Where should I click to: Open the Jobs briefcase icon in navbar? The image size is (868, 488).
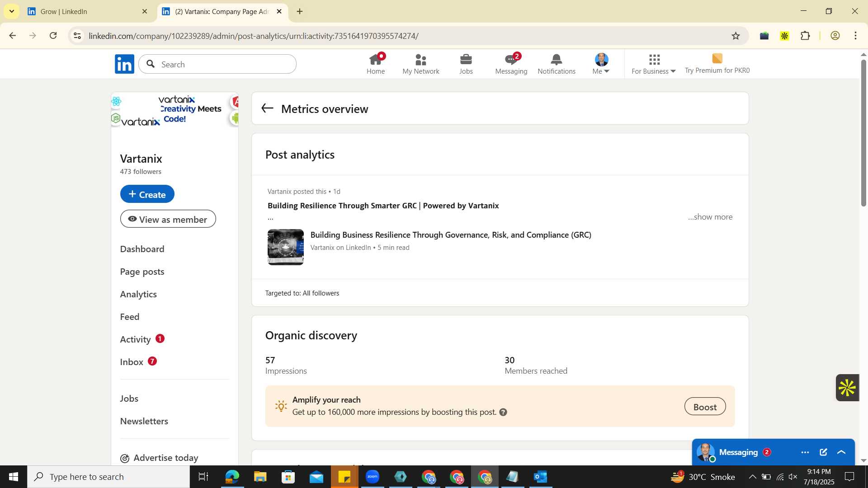tap(466, 64)
